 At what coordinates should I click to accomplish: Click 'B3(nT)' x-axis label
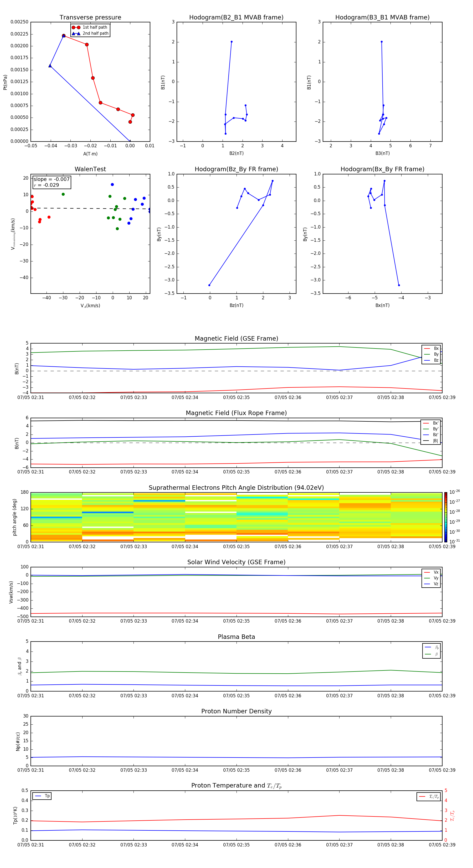coord(382,153)
